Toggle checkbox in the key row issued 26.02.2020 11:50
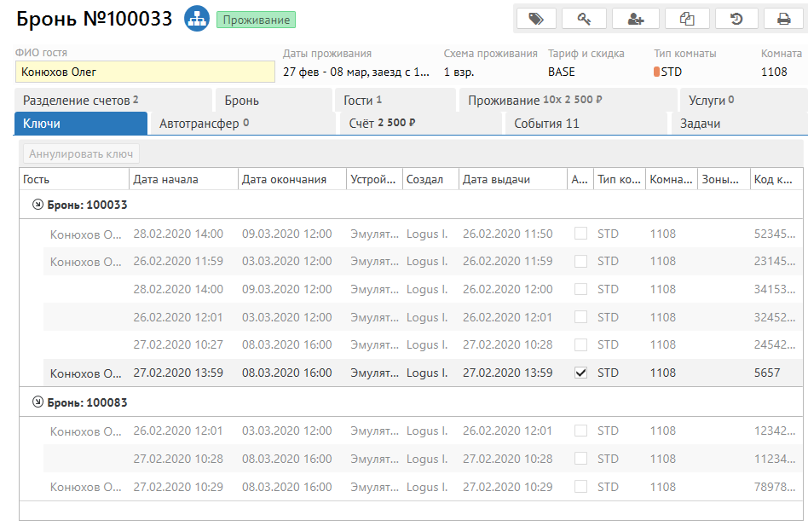Image resolution: width=808 pixels, height=532 pixels. (581, 234)
